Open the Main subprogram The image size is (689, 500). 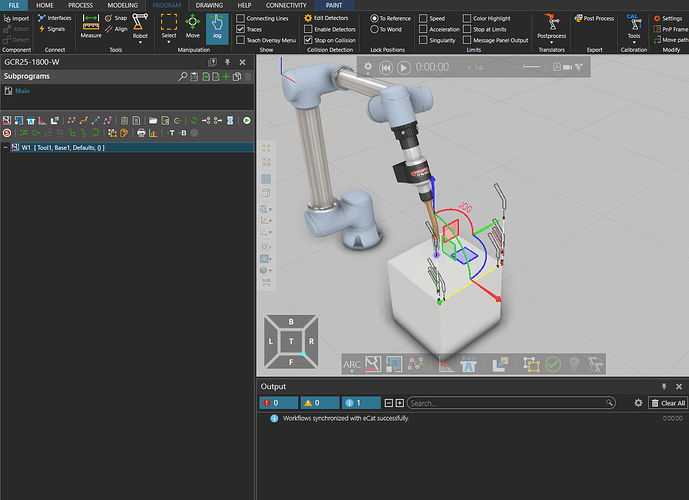tap(22, 91)
